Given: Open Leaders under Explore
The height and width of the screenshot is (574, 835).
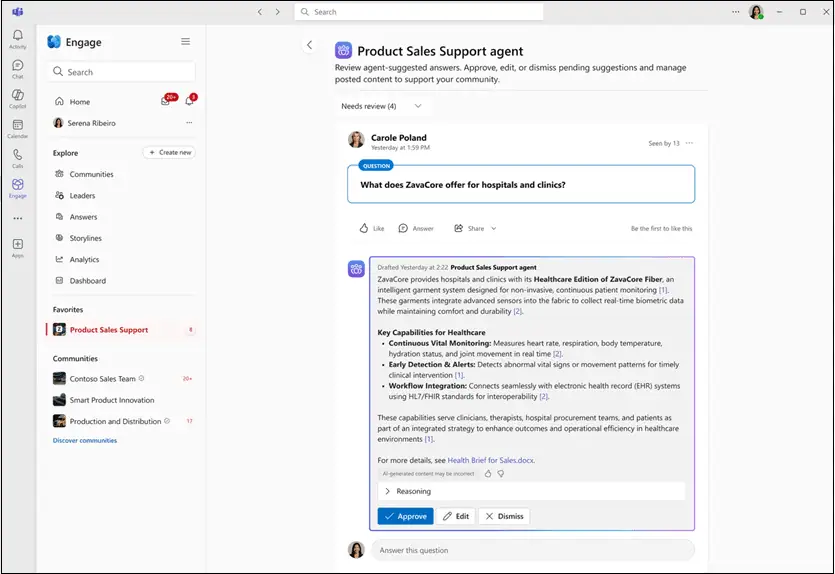Looking at the screenshot, I should 82,195.
